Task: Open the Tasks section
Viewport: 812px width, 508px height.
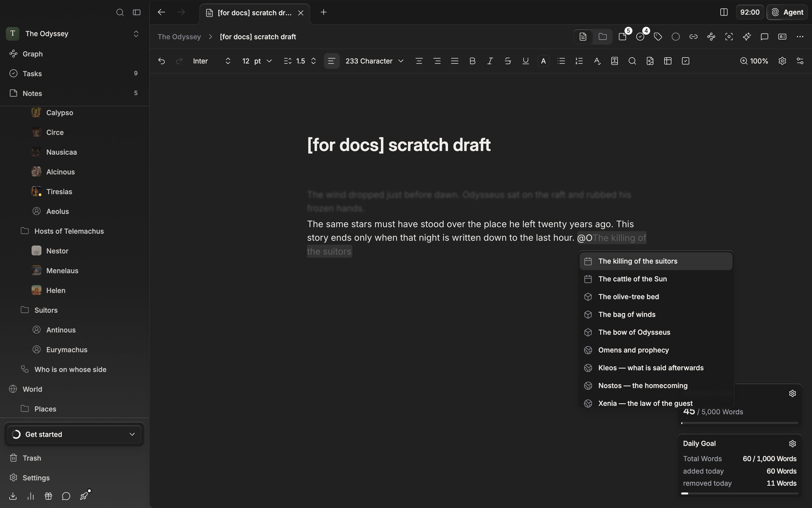Action: [x=74, y=74]
